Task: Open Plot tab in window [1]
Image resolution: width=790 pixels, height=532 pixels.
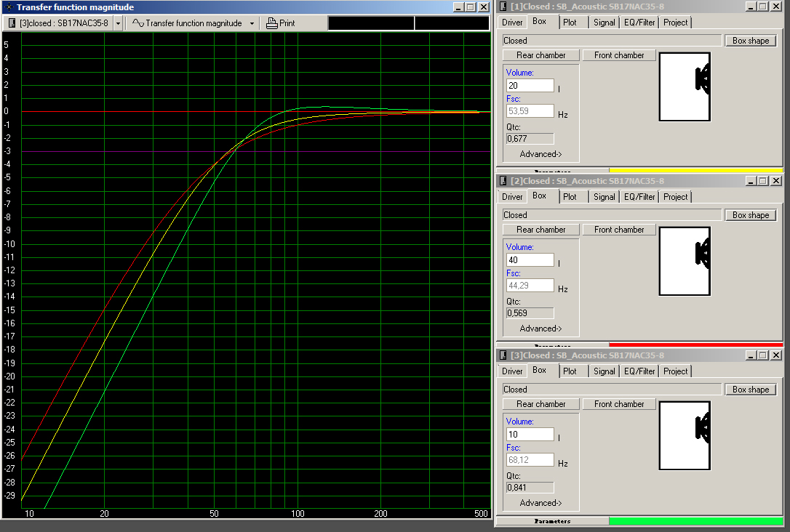Action: point(570,22)
